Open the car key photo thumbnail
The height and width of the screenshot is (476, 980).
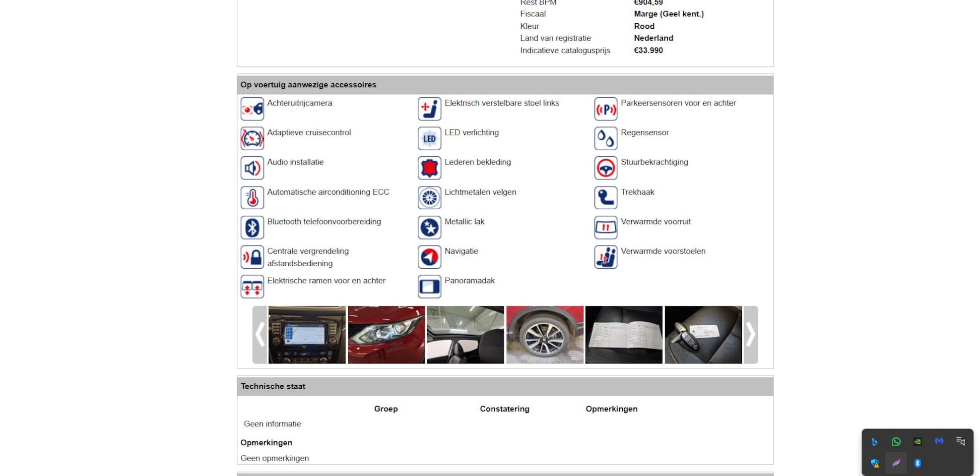tap(703, 335)
